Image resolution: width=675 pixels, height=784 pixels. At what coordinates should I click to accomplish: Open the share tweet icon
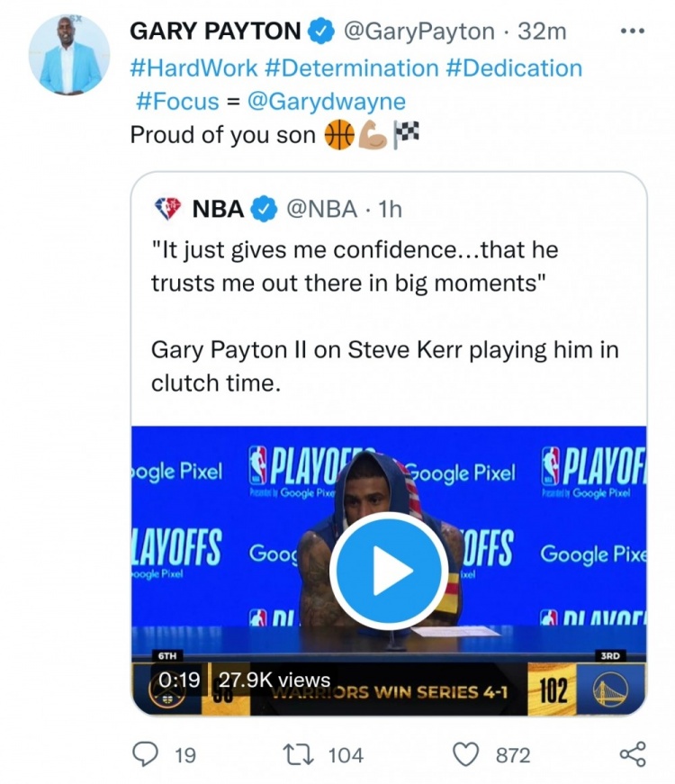click(633, 754)
